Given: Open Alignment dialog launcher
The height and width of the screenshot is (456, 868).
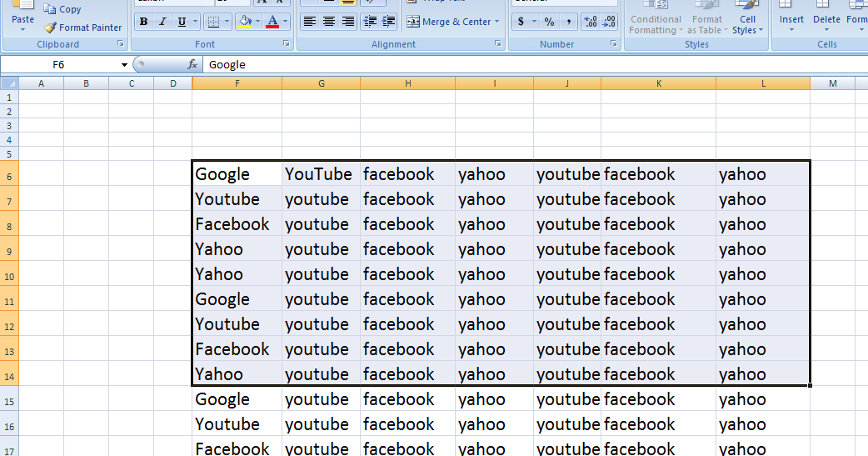Looking at the screenshot, I should tap(497, 44).
